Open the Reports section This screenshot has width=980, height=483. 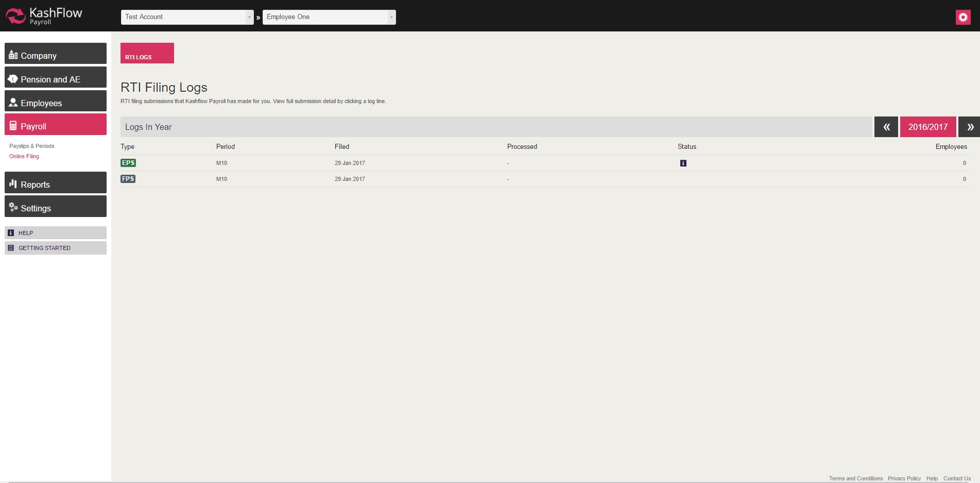(x=56, y=183)
